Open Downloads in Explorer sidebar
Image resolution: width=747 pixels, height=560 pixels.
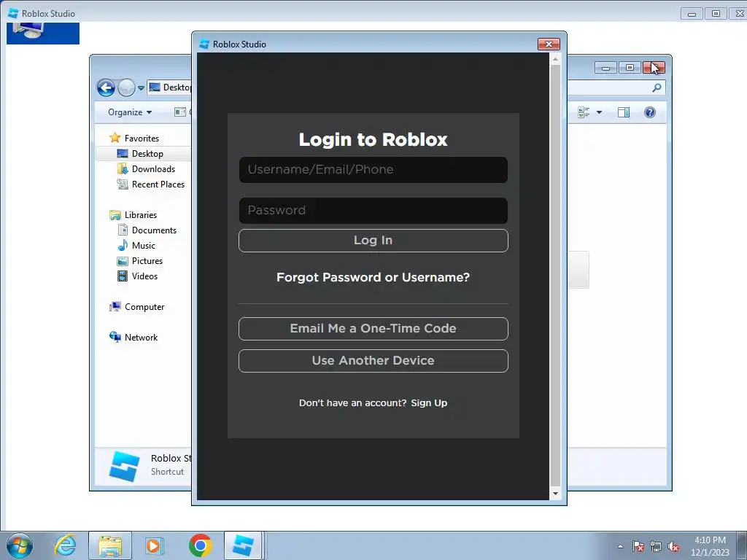click(153, 169)
